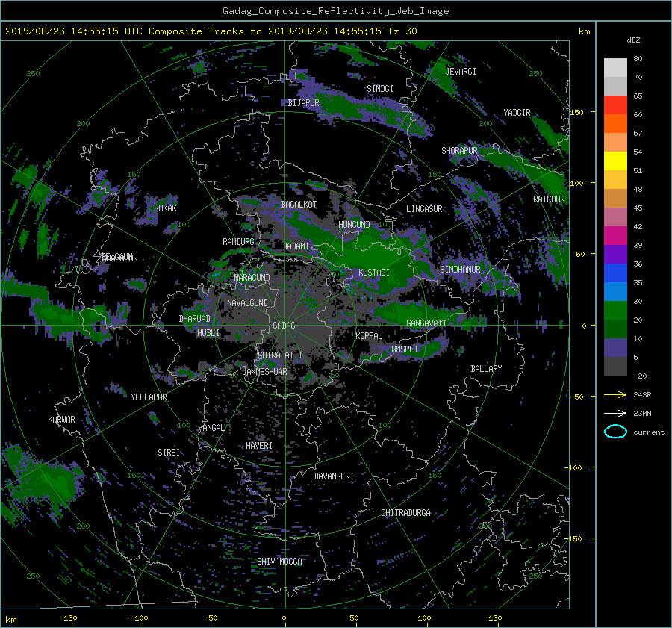Image resolution: width=672 pixels, height=628 pixels.
Task: Click the DHARWAD city label
Action: coord(195,319)
